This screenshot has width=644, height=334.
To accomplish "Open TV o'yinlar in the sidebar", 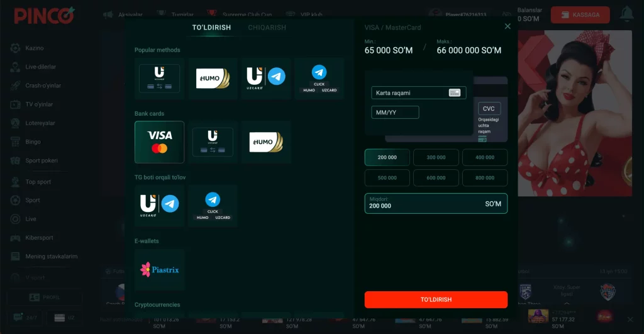I will [39, 104].
